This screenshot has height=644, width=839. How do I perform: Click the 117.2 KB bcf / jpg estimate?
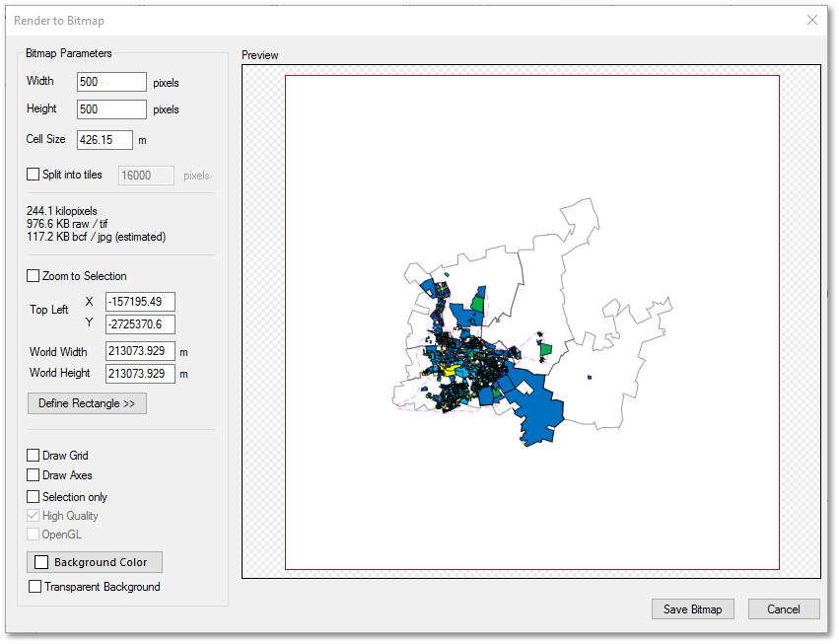[x=96, y=237]
